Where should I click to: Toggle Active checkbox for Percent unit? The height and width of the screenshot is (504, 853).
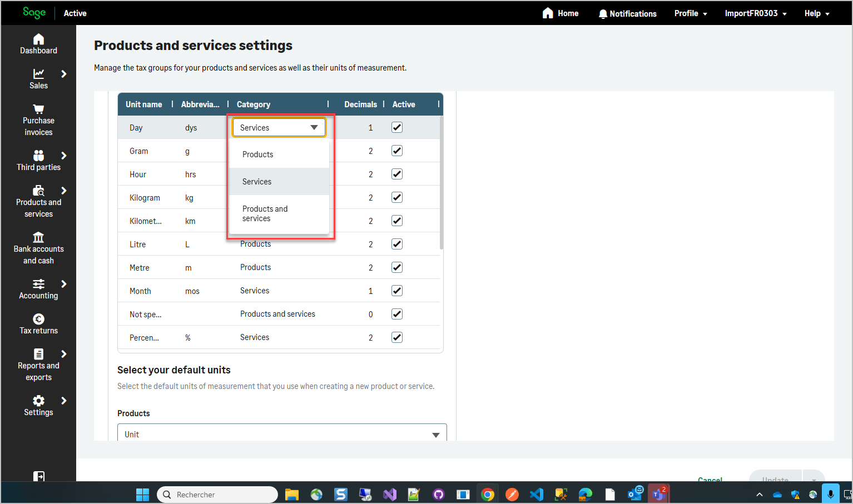pos(397,337)
